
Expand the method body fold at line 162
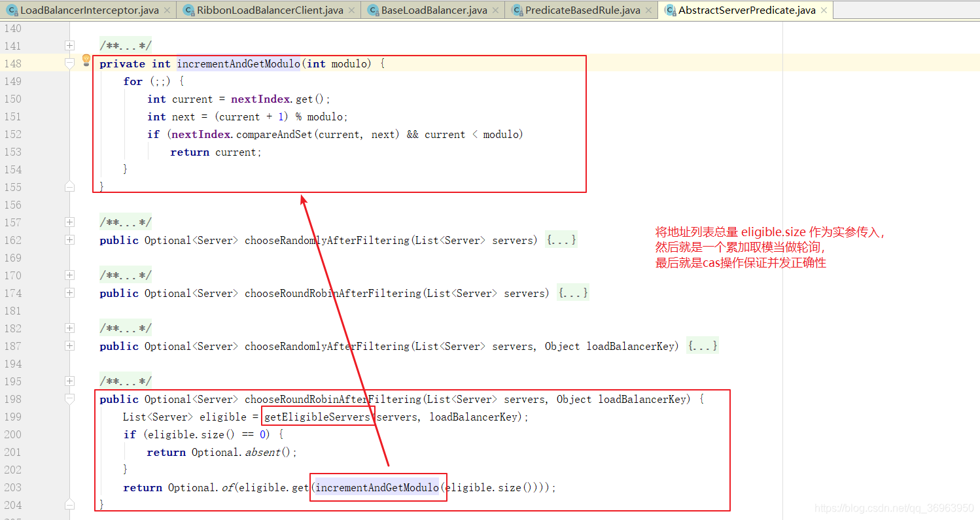click(69, 240)
